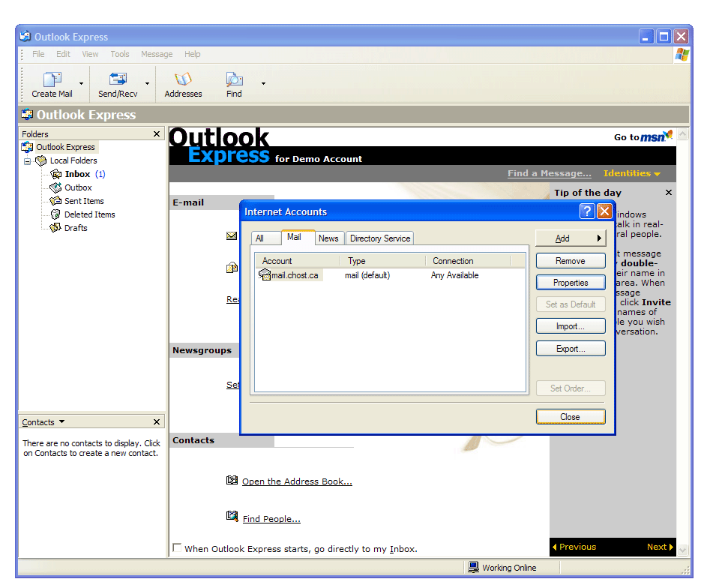Click the Find a Message... link

point(550,173)
